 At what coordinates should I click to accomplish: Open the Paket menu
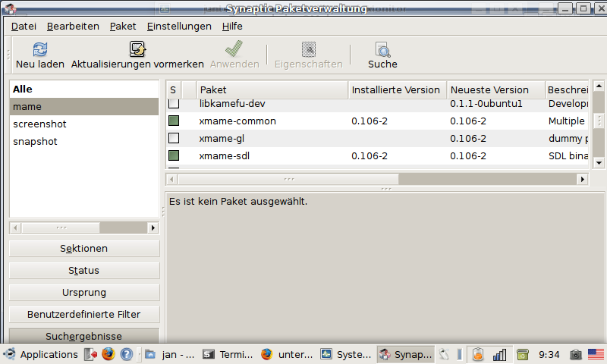pyautogui.click(x=123, y=27)
